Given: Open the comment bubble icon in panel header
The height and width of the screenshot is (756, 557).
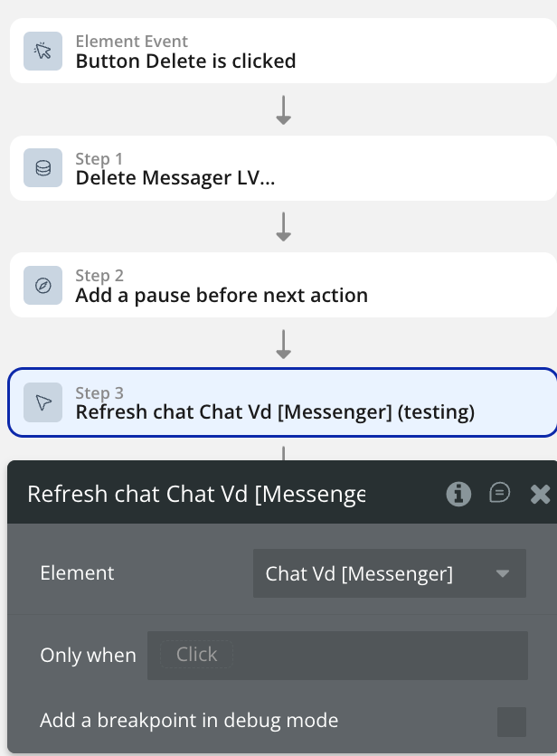Looking at the screenshot, I should tap(499, 493).
